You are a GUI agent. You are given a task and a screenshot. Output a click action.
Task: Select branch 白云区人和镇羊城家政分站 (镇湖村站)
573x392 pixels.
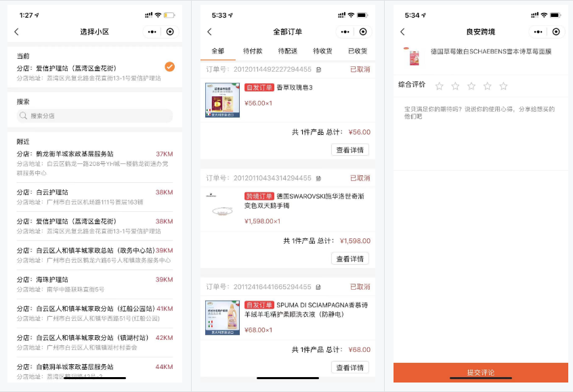[x=95, y=343]
